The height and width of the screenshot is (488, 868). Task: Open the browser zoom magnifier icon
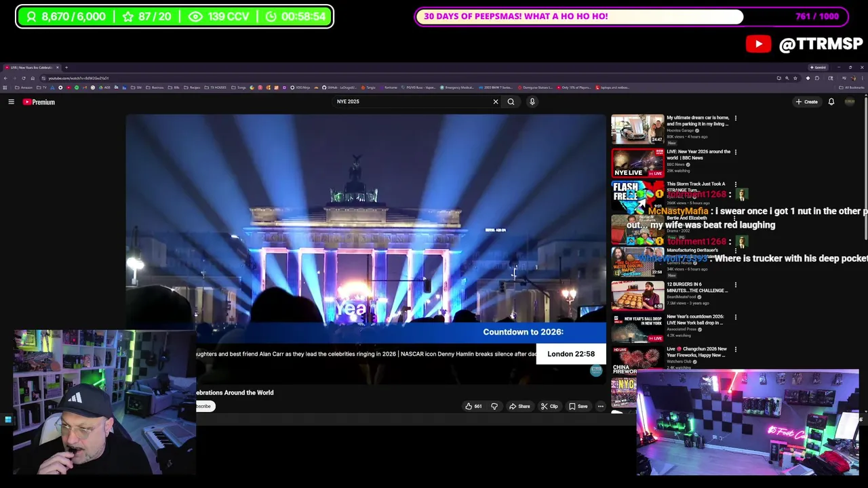point(787,78)
